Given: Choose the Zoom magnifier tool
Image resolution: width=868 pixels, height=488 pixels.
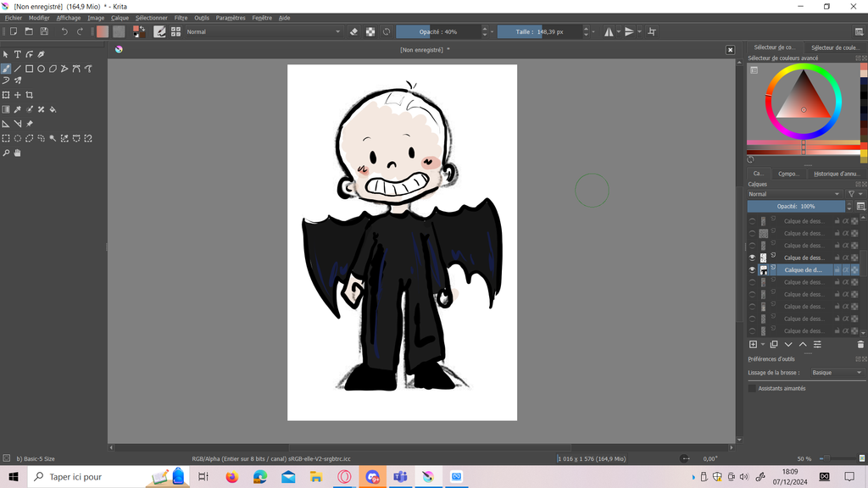Looking at the screenshot, I should [x=6, y=153].
